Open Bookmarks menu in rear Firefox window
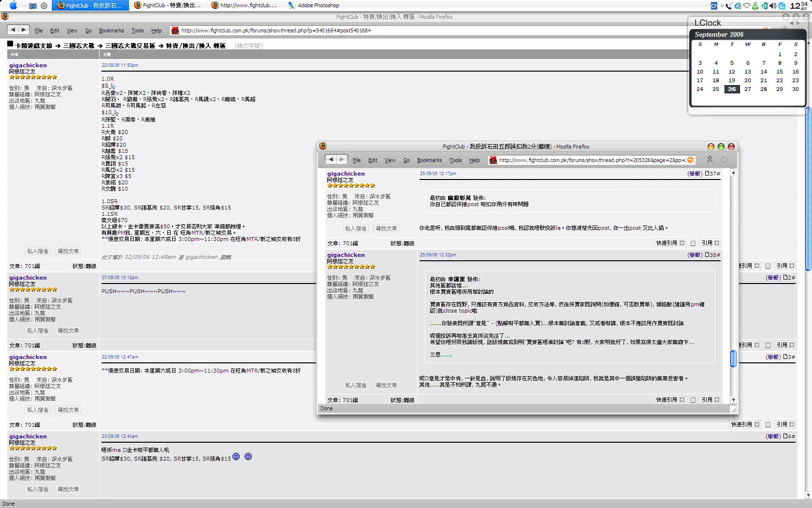 111,30
